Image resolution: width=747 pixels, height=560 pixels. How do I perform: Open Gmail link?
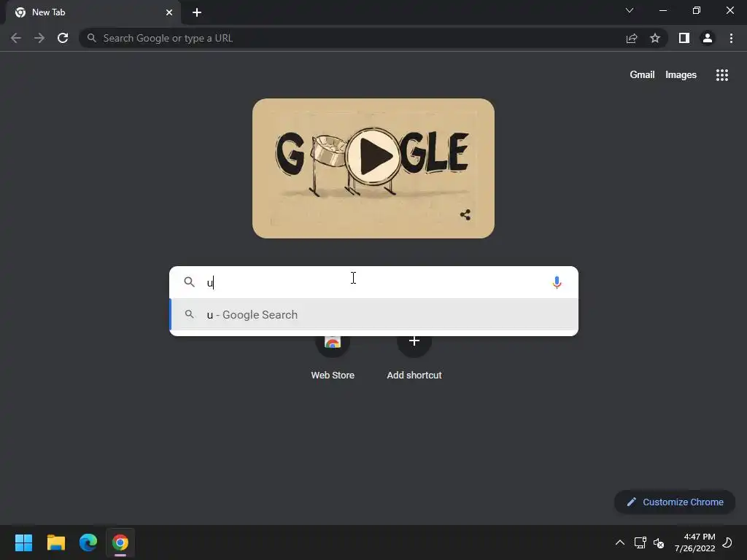(x=642, y=75)
